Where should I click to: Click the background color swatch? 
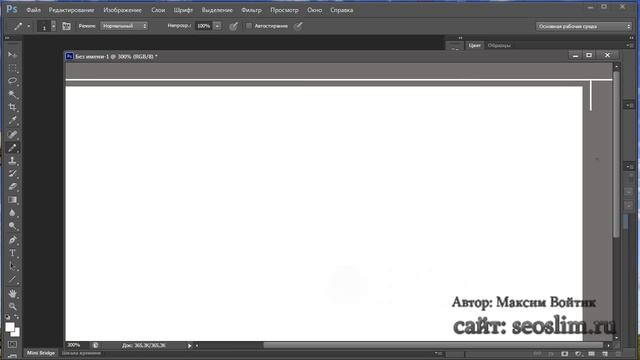(16, 333)
